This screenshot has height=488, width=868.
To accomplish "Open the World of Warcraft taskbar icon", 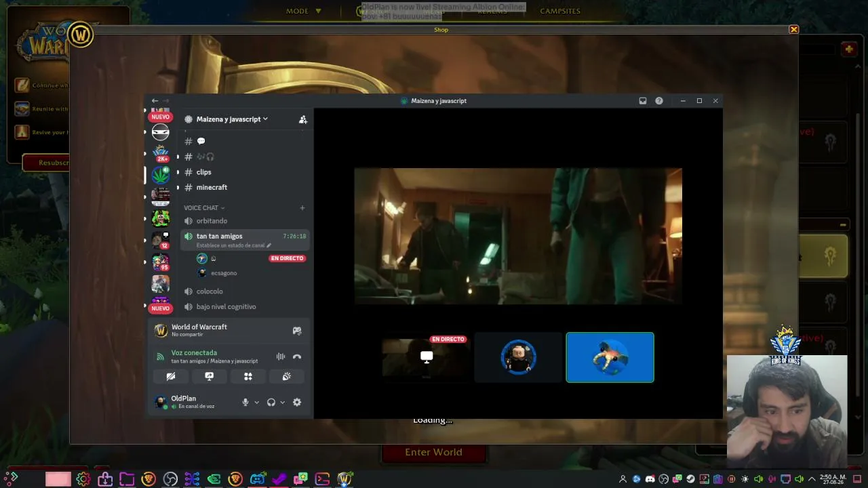I will (x=344, y=479).
